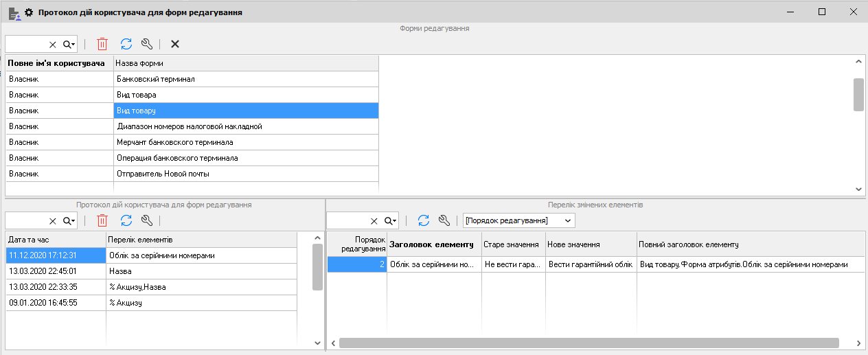Open wrench settings in changed elements toolbar
Viewport: 868px width, 355px height.
(x=444, y=220)
